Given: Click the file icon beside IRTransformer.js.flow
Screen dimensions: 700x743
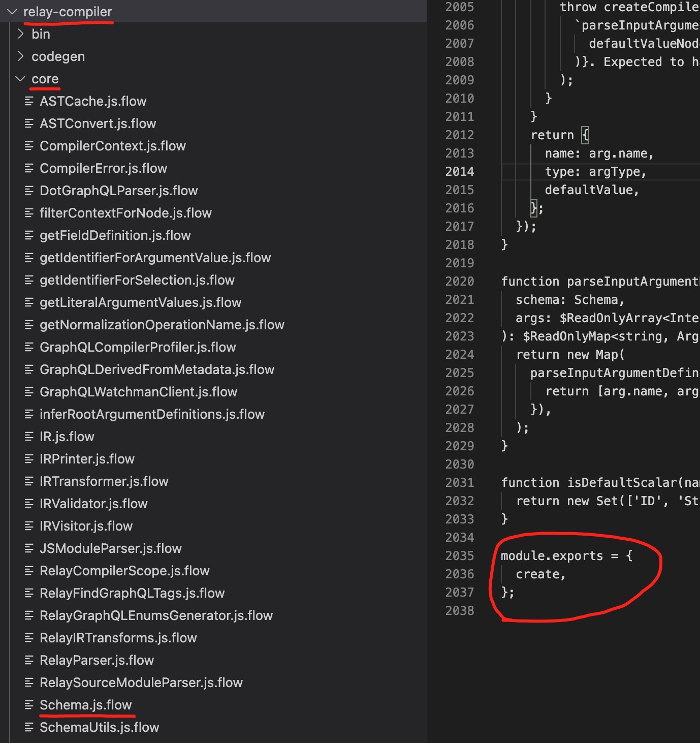Looking at the screenshot, I should click(29, 481).
